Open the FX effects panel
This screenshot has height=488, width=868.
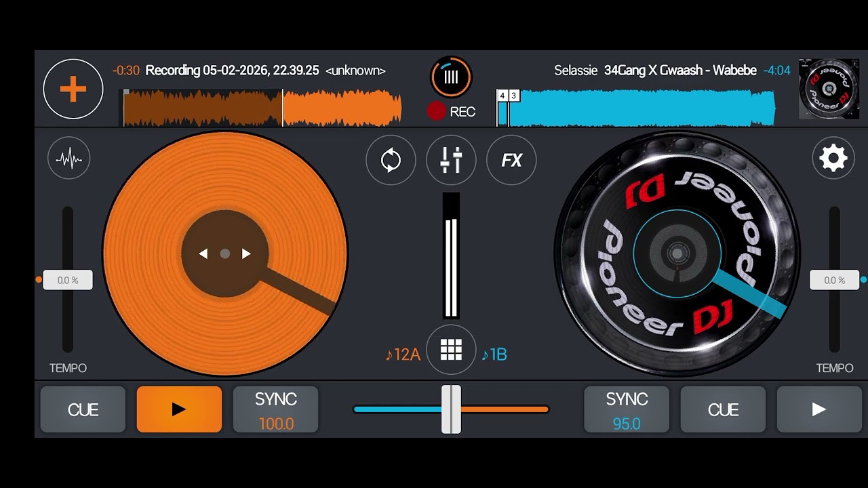(x=511, y=160)
